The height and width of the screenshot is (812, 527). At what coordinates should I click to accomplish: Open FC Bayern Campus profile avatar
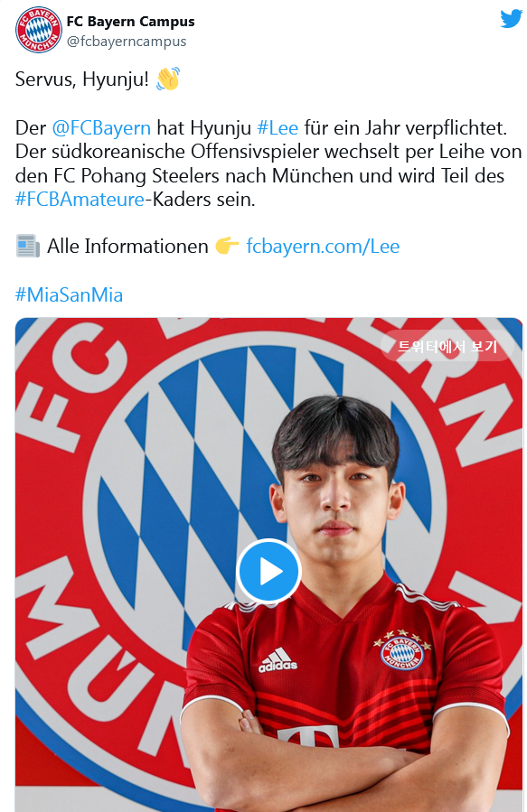(x=38, y=30)
